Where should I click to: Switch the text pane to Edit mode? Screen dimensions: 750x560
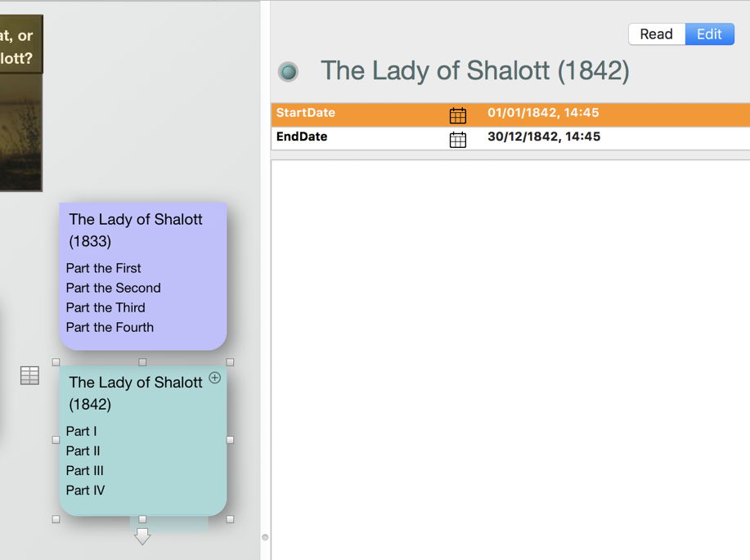pos(709,34)
